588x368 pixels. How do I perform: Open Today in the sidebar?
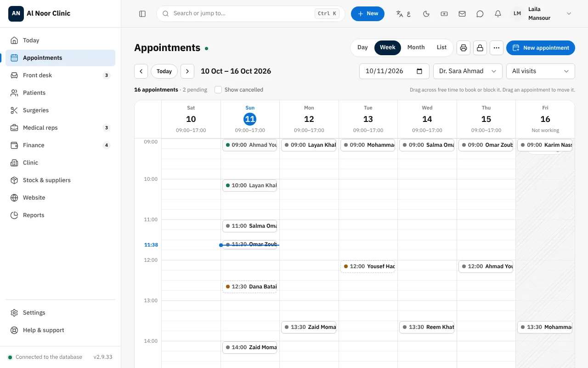click(60, 40)
